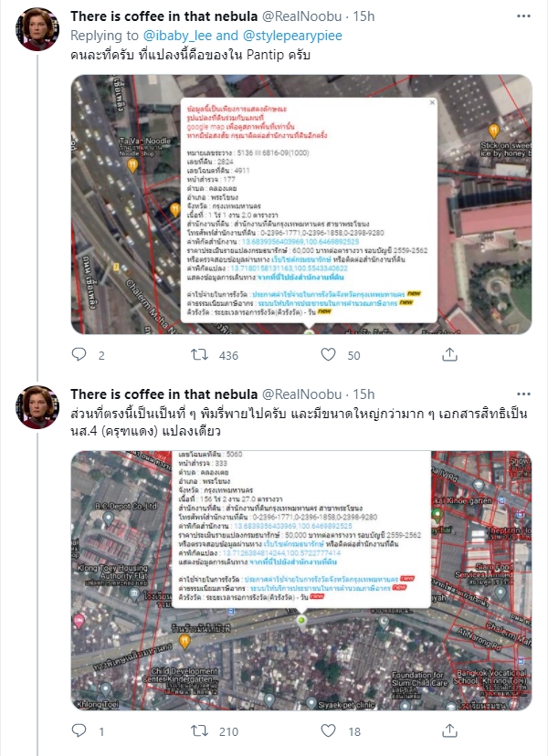Share the second tweet via share icon
Screen dimensions: 548x756
click(449, 731)
